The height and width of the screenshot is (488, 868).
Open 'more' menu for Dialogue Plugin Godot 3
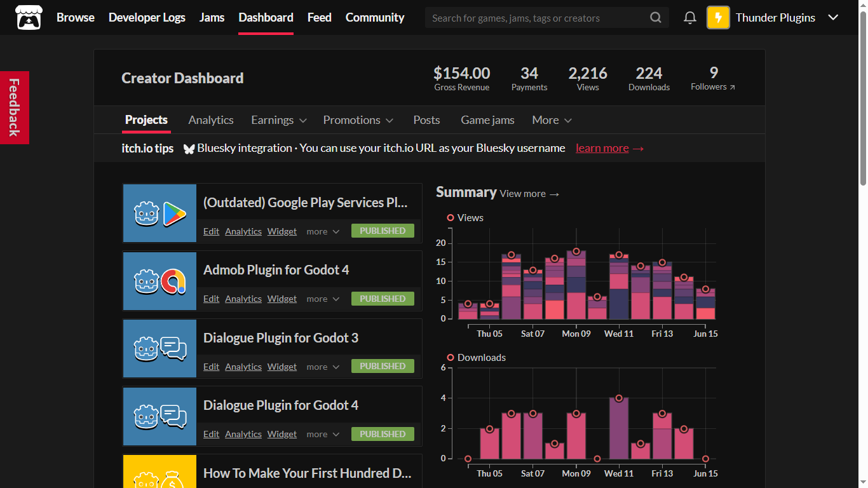(x=323, y=367)
